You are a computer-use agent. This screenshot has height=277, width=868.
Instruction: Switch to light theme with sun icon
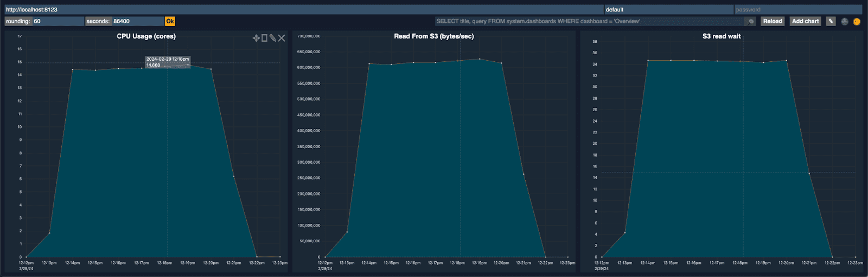click(x=857, y=22)
